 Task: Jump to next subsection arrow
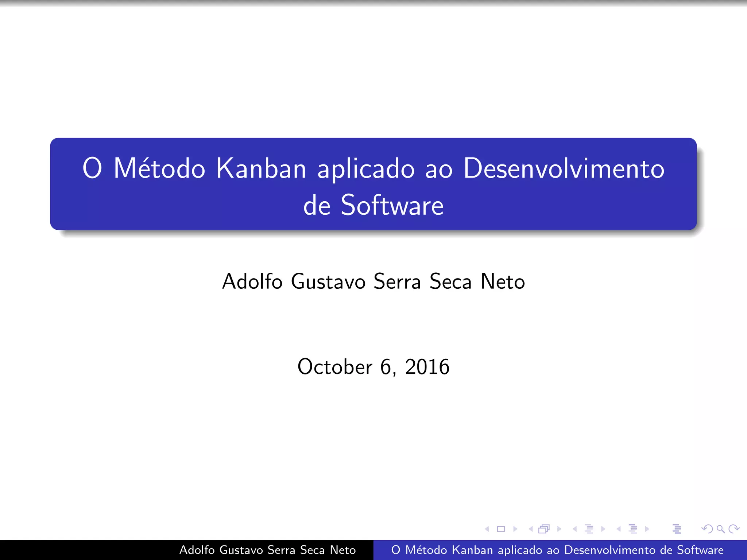coord(603,529)
